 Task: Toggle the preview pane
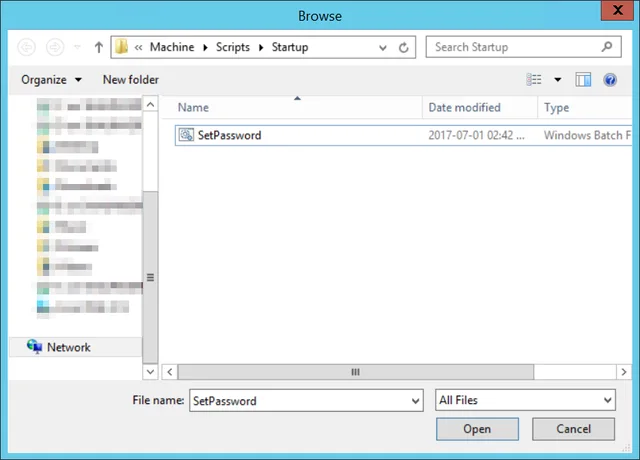click(583, 80)
